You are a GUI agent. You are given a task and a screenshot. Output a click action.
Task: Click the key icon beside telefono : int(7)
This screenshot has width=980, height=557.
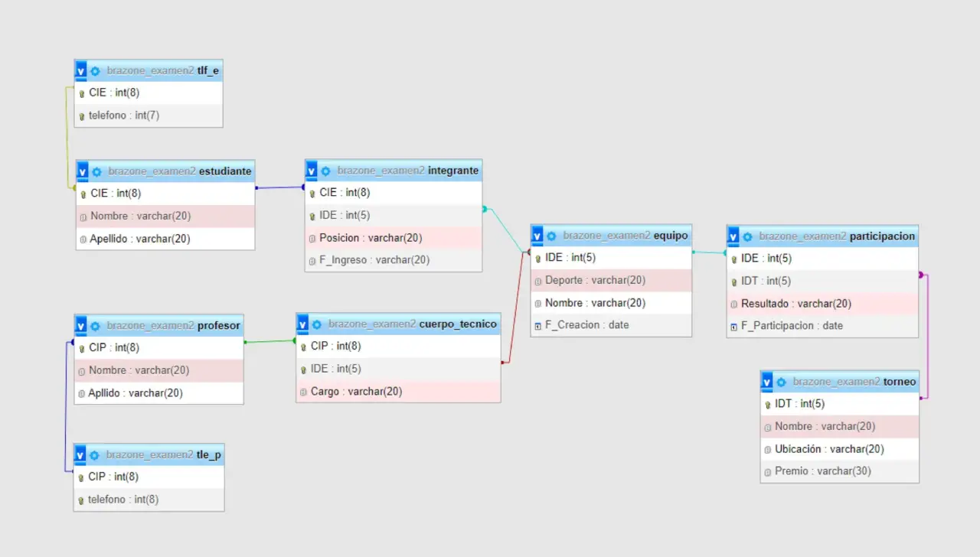click(x=81, y=116)
